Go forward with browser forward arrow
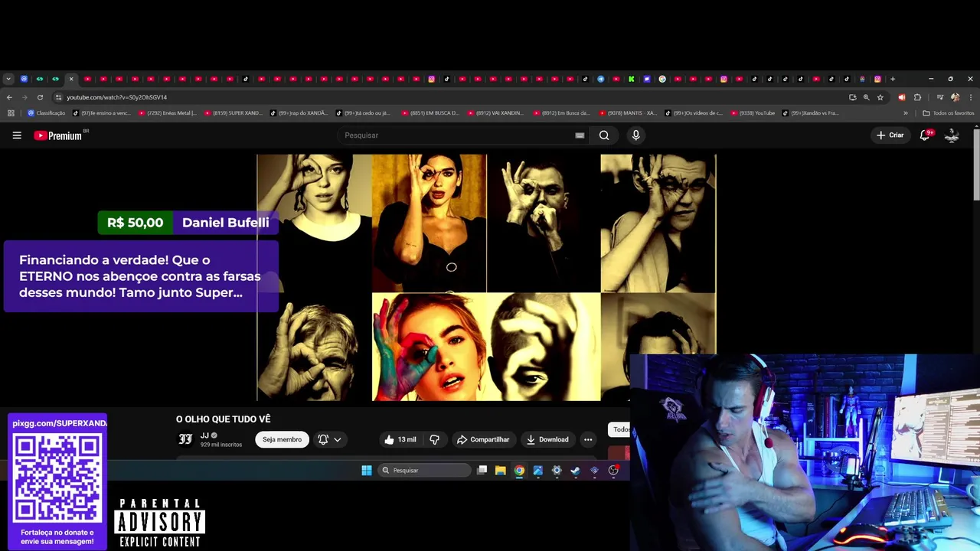The image size is (980, 551). point(24,97)
